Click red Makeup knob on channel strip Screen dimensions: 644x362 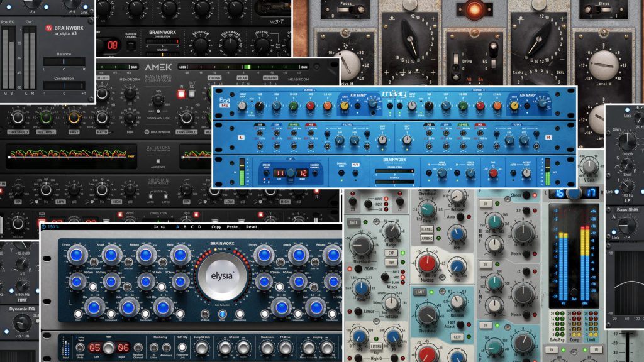point(427,263)
